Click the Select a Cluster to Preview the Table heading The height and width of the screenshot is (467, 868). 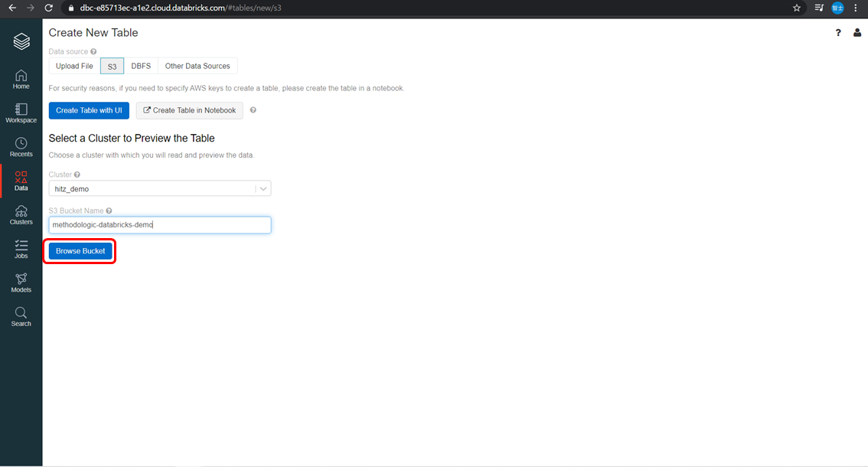click(132, 138)
